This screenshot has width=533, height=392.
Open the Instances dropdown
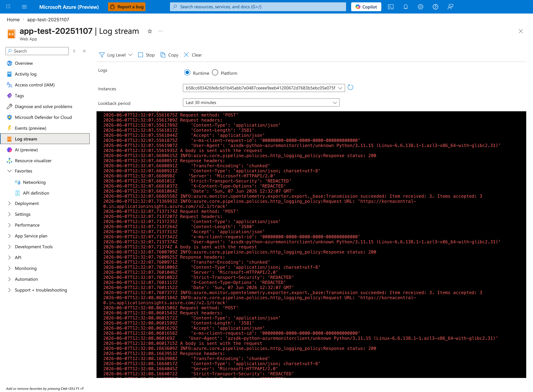pyautogui.click(x=264, y=88)
